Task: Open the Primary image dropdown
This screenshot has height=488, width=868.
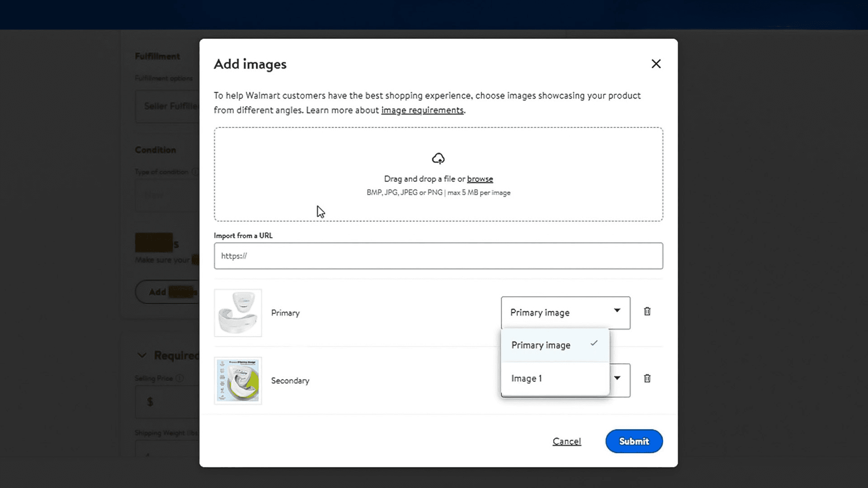Action: pos(565,313)
